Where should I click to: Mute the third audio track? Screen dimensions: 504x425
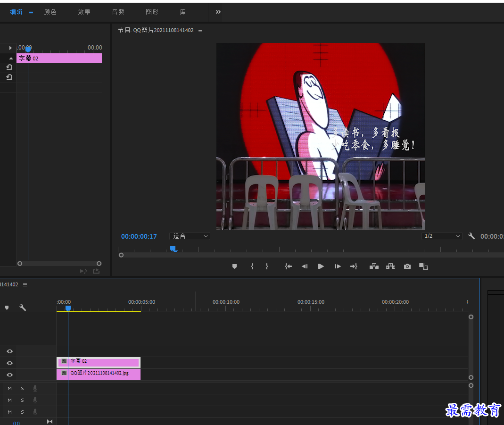9,412
